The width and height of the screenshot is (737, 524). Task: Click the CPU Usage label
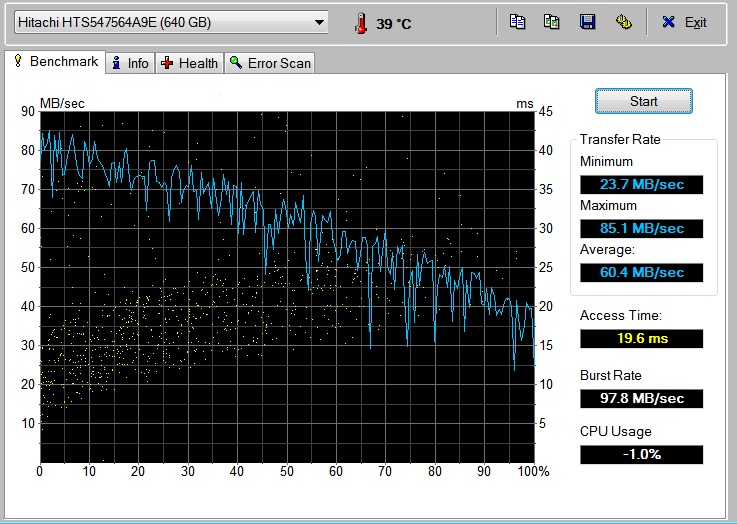(616, 431)
